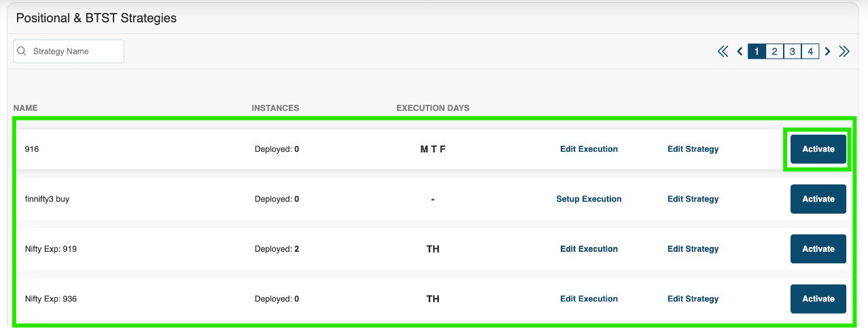
Task: Select the Nifty Exp: 919 strategy name
Action: pos(50,249)
